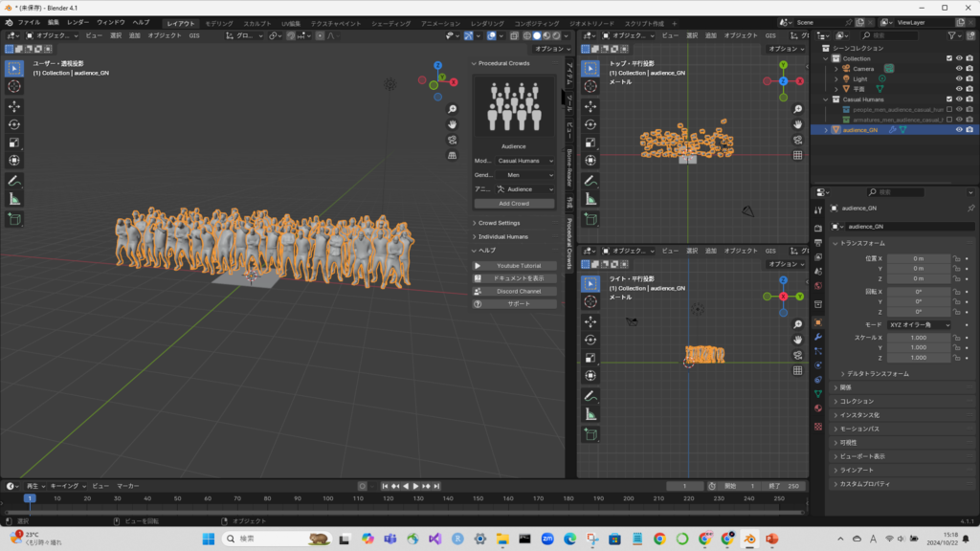980x551 pixels.
Task: Toggle visibility of audience_GN in outliner
Action: pyautogui.click(x=959, y=129)
